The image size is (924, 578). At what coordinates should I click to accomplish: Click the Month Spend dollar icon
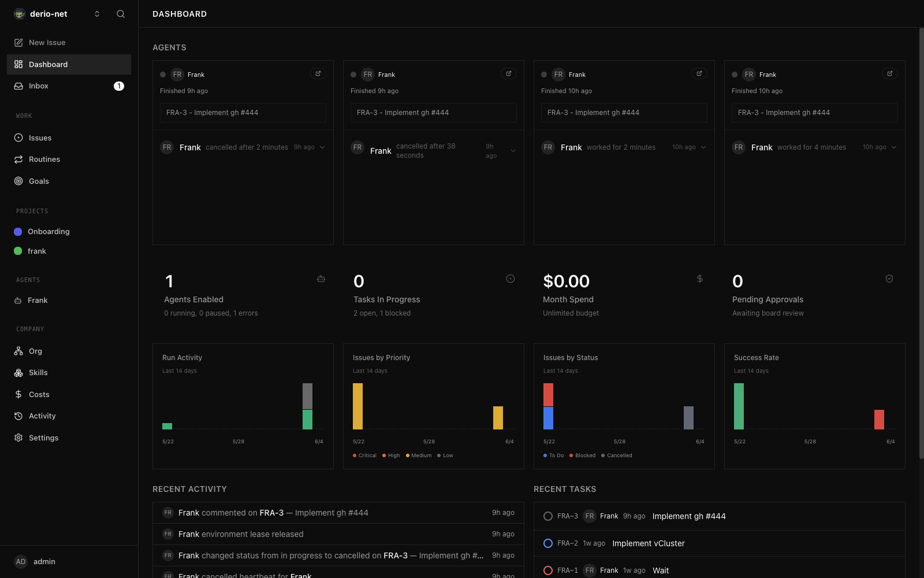700,279
